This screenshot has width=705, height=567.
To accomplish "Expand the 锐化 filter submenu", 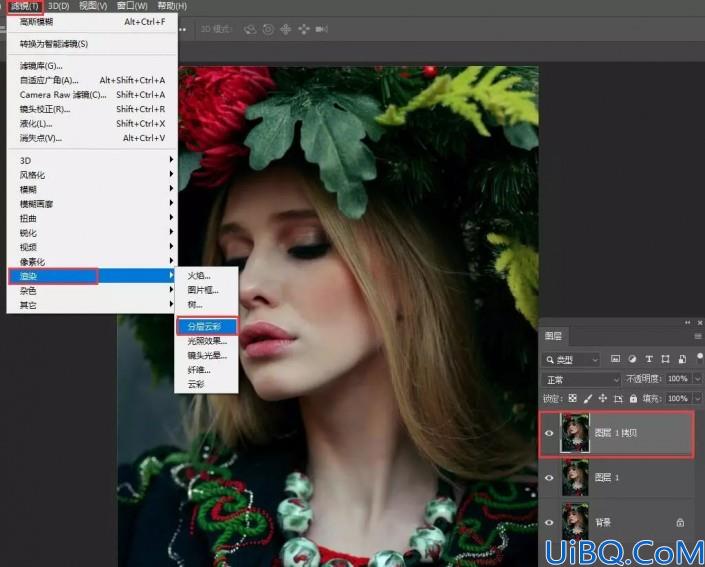I will tap(92, 232).
